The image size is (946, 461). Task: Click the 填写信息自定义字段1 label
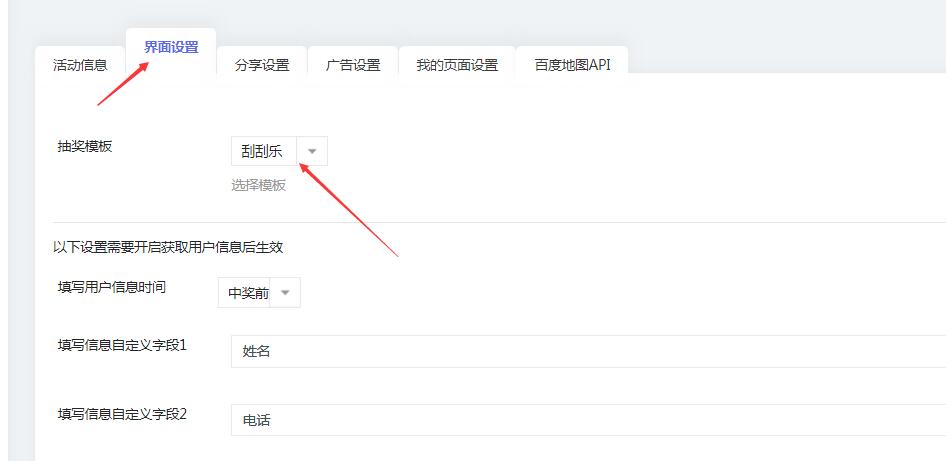123,345
